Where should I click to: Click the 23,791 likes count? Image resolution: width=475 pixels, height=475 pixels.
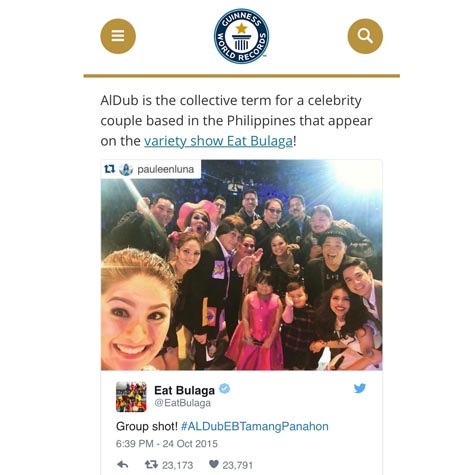point(238,465)
